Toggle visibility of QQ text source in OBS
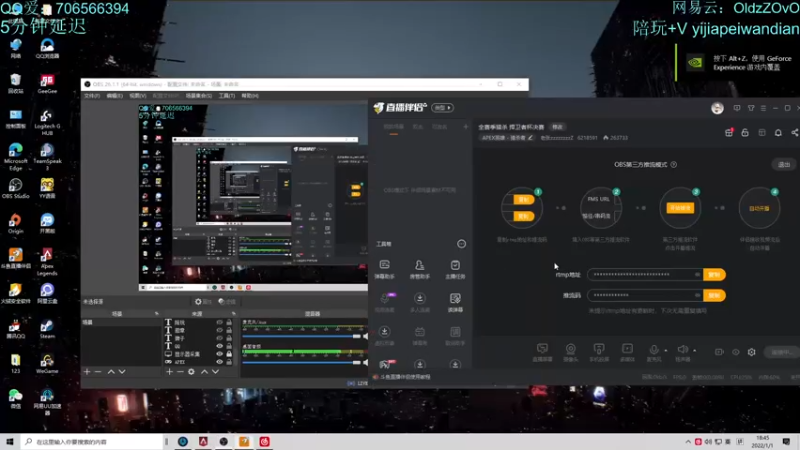This screenshot has height=450, width=800. (x=219, y=346)
